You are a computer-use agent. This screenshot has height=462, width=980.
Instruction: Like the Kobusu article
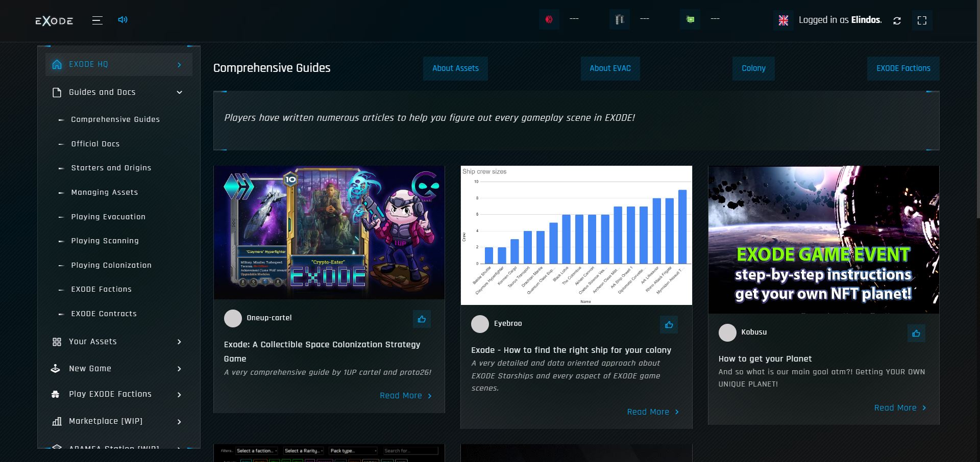pyautogui.click(x=916, y=333)
